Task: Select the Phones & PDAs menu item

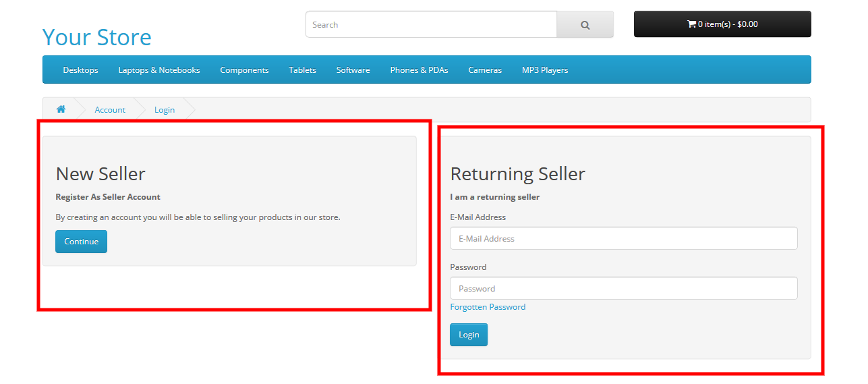Action: (419, 70)
